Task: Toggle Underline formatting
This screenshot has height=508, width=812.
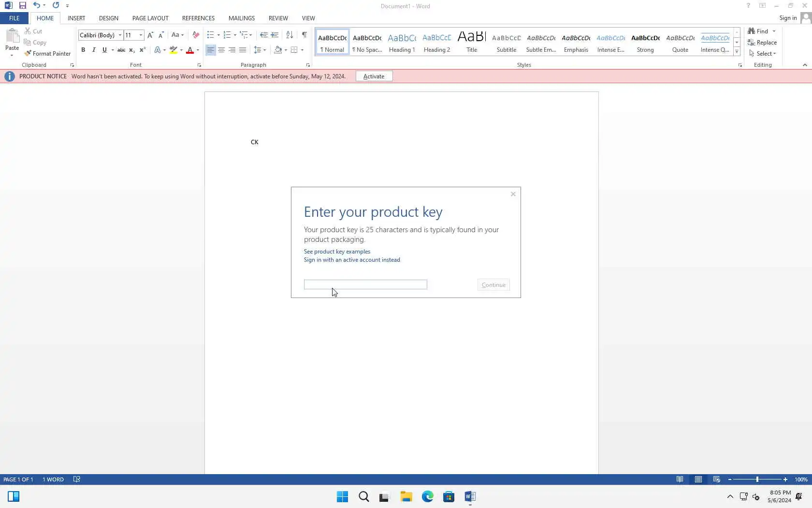Action: coord(104,50)
